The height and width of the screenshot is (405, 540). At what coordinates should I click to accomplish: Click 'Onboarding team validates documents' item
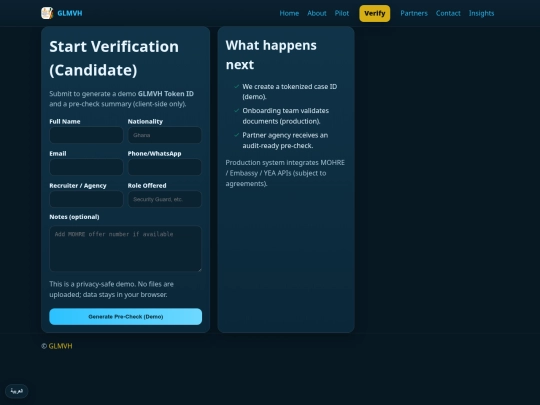click(285, 116)
